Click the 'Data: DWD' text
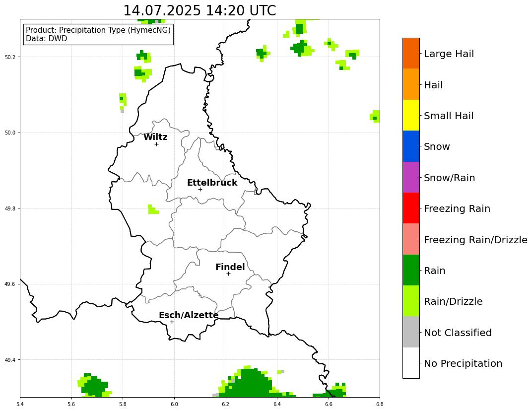 [x=47, y=38]
